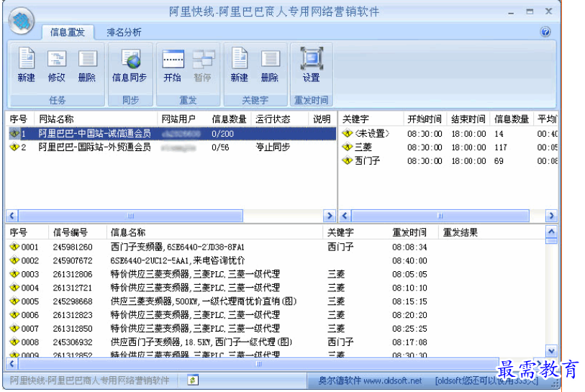This screenshot has width=585, height=392.
Task: Click the icon beside keyword 三菱
Action: (x=347, y=147)
